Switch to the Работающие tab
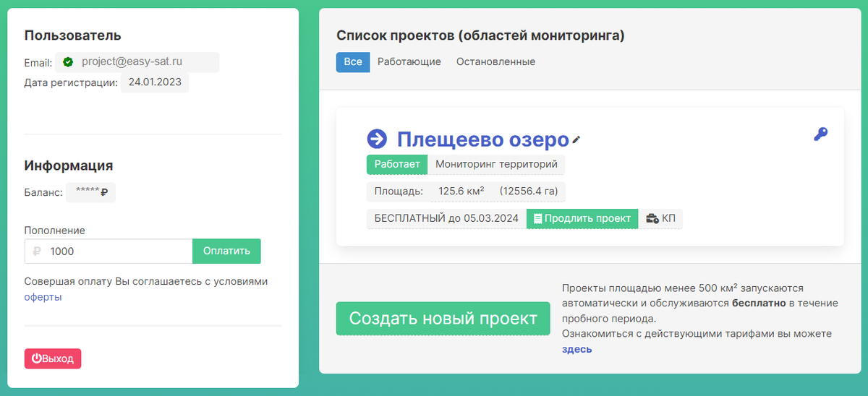 pyautogui.click(x=409, y=62)
